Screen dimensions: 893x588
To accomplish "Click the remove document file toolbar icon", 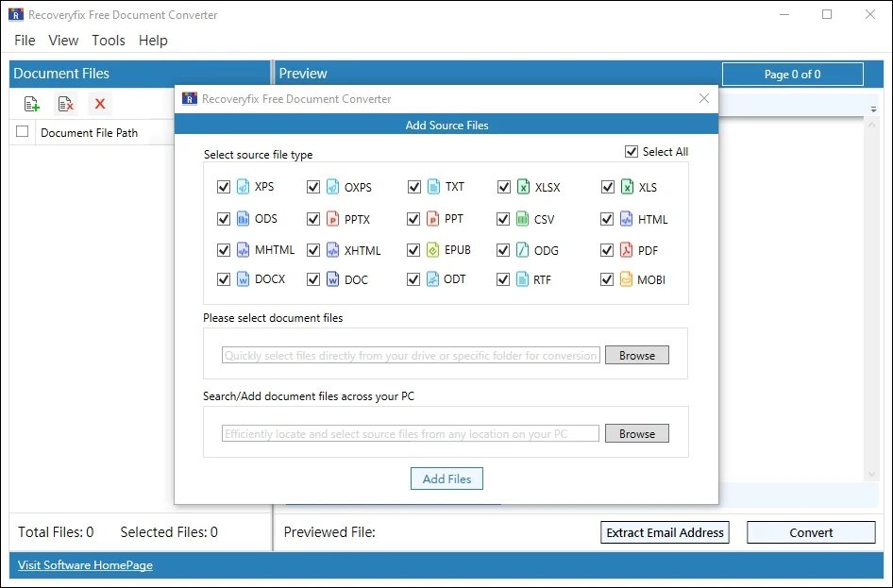I will [65, 104].
